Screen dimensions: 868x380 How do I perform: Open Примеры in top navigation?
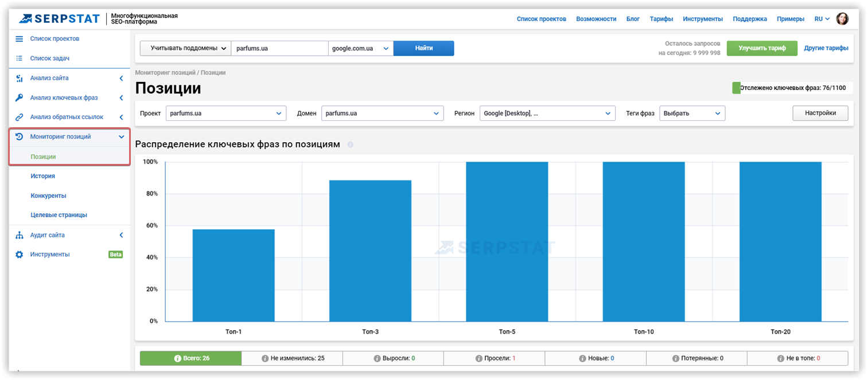pos(791,19)
